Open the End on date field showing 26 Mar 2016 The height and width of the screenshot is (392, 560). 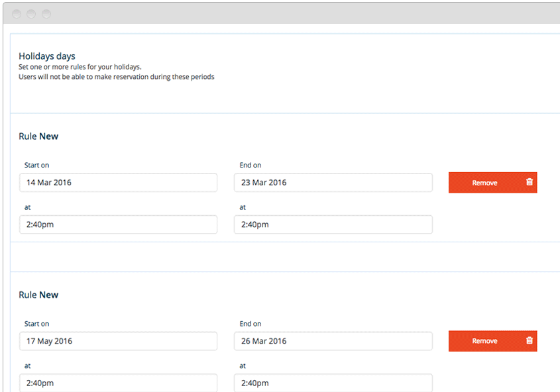click(x=333, y=340)
